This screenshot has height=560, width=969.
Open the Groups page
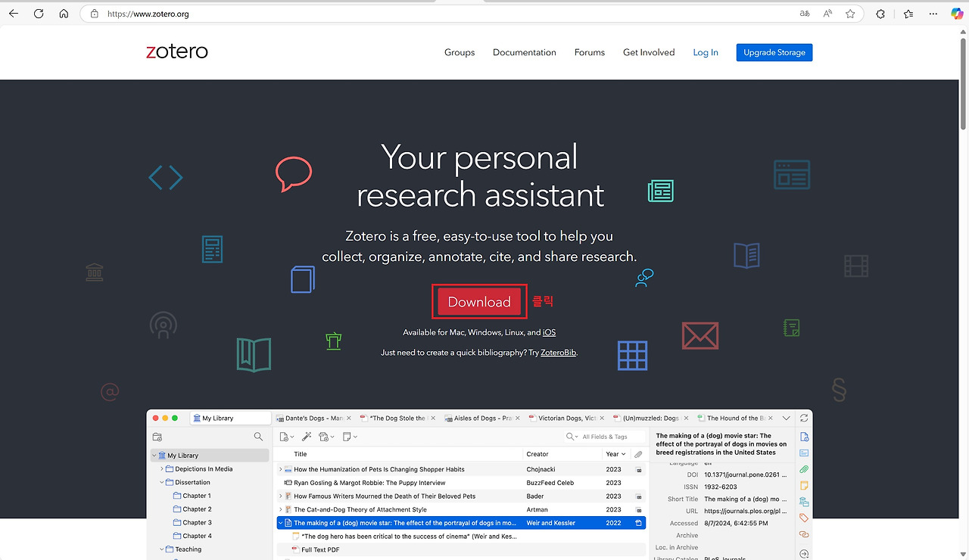(x=460, y=52)
